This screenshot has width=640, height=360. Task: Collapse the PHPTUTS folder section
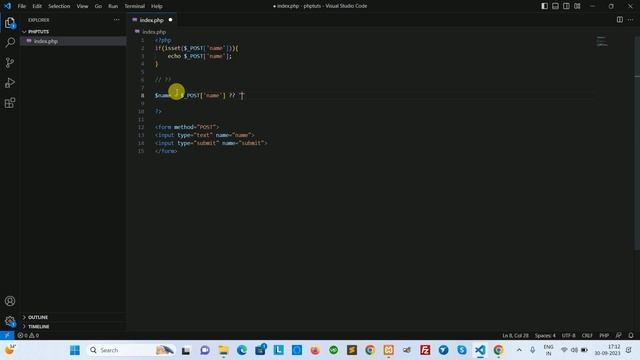pos(38,31)
